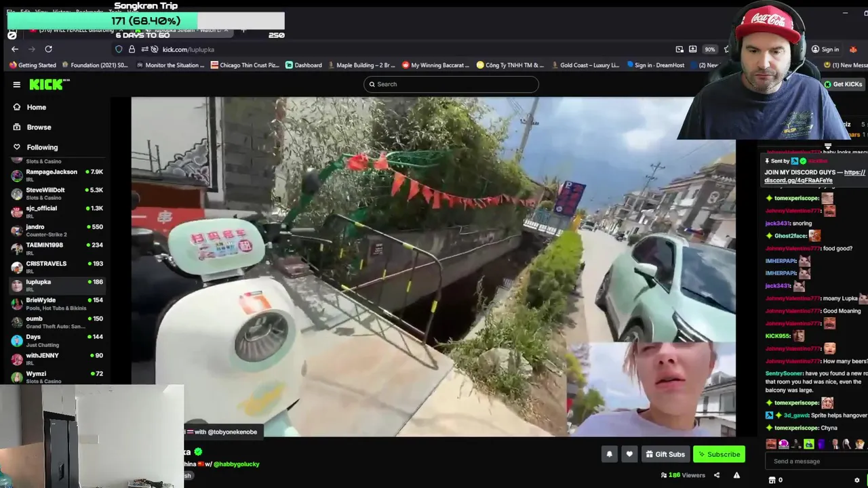The image size is (868, 488).
Task: Open CRISTRAVELS channel in sidebar
Action: pyautogui.click(x=57, y=267)
